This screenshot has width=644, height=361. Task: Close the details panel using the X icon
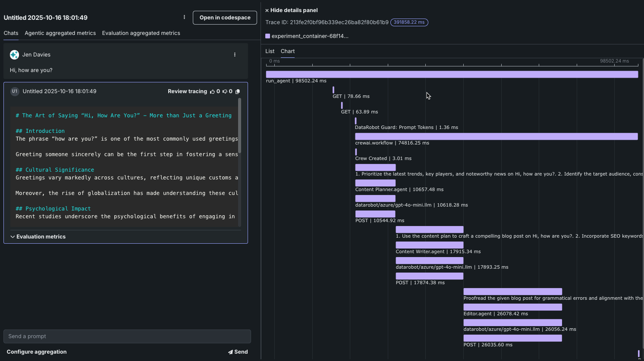[x=267, y=10]
